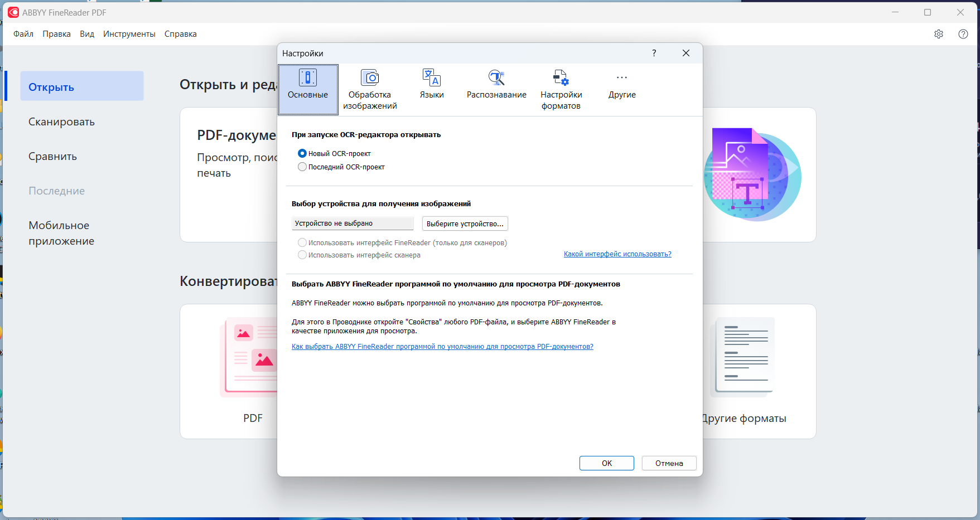Open the Правка menu
This screenshot has width=980, height=520.
pos(56,34)
